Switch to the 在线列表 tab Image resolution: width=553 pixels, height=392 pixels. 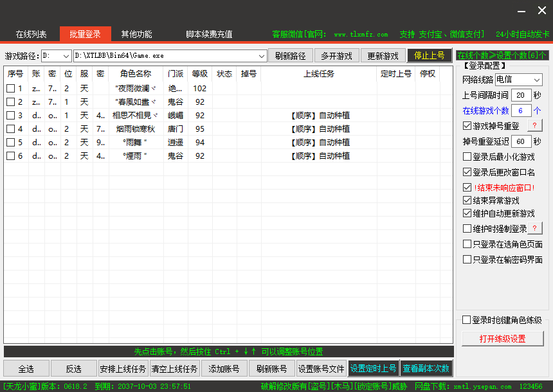point(31,34)
